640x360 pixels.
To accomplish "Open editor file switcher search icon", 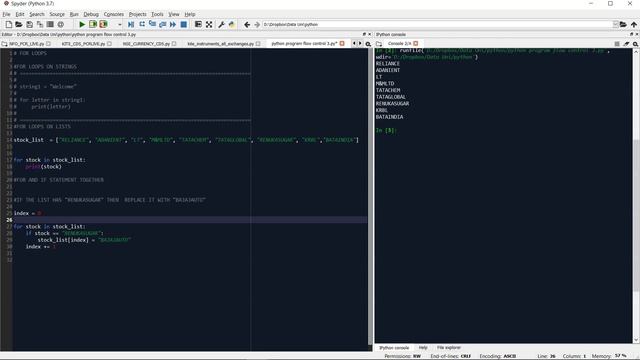I will [368, 44].
